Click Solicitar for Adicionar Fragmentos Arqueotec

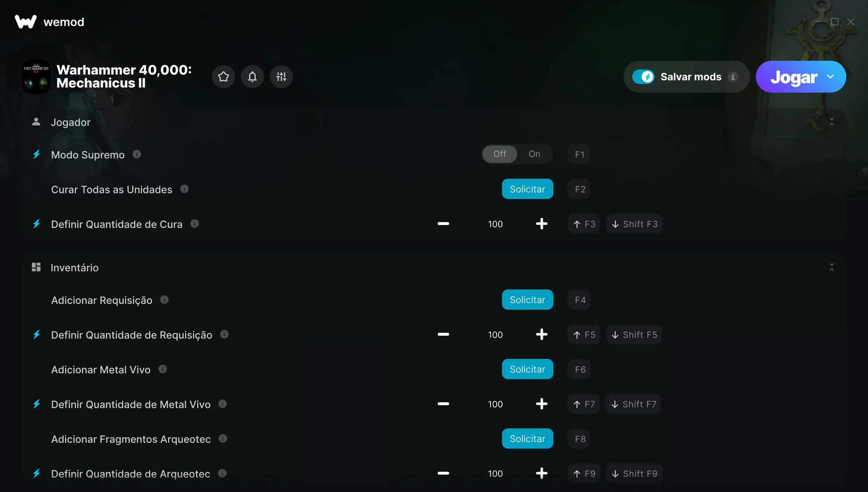point(527,438)
